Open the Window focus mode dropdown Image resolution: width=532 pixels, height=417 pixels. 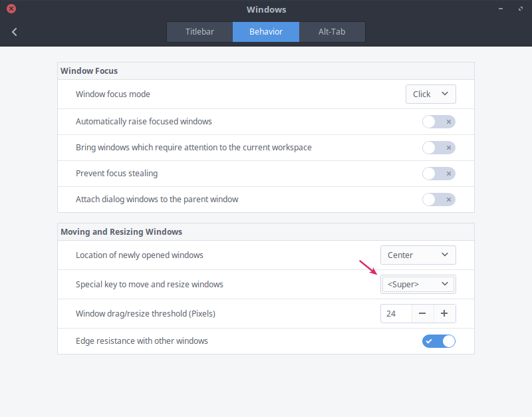point(430,94)
